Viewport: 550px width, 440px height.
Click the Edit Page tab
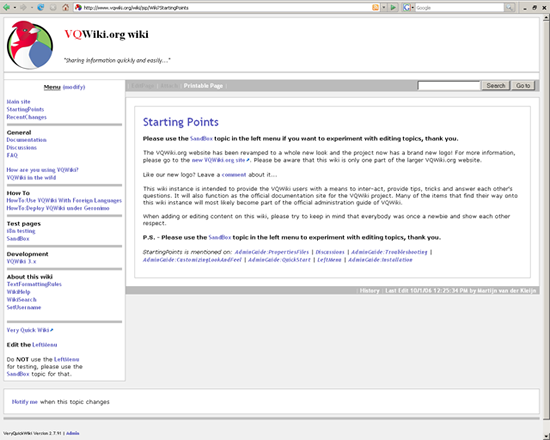tap(143, 86)
